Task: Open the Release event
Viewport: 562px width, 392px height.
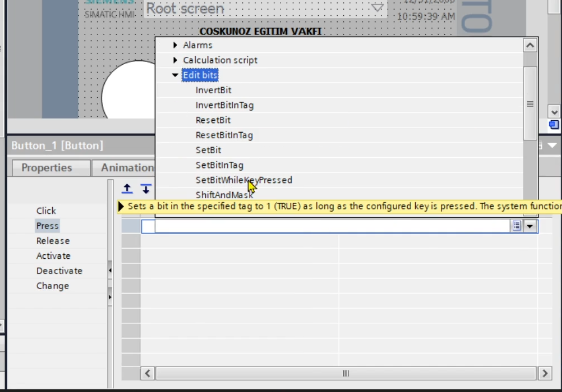Action: [x=53, y=241]
